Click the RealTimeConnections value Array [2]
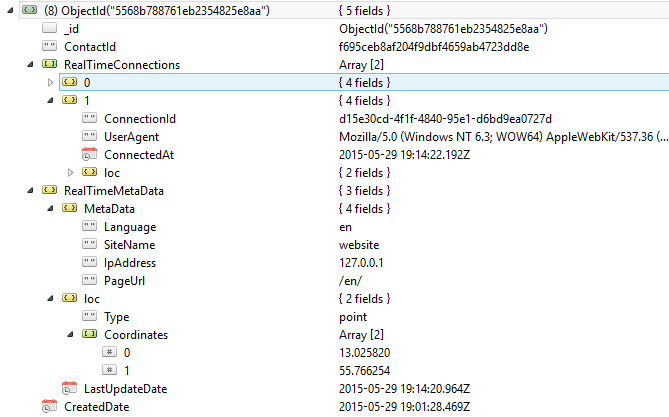Image resolution: width=669 pixels, height=417 pixels. (361, 65)
